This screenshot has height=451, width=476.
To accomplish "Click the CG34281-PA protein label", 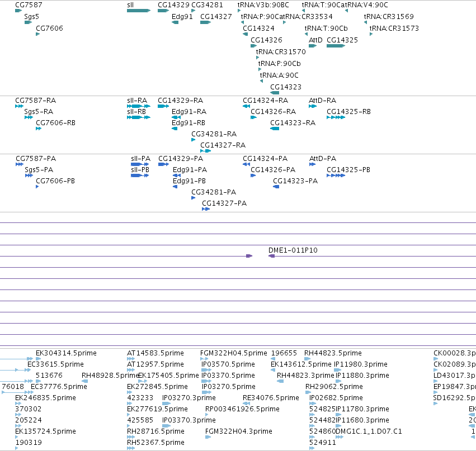I will click(x=214, y=193).
